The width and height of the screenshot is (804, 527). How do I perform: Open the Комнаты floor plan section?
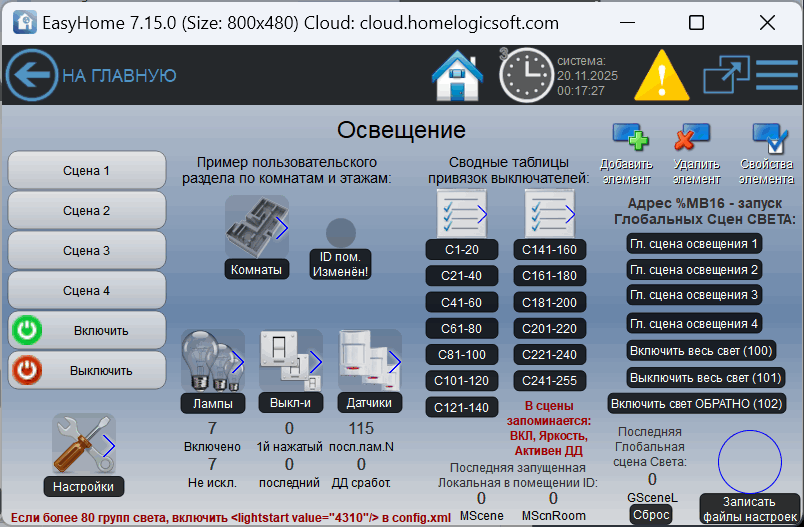[257, 229]
